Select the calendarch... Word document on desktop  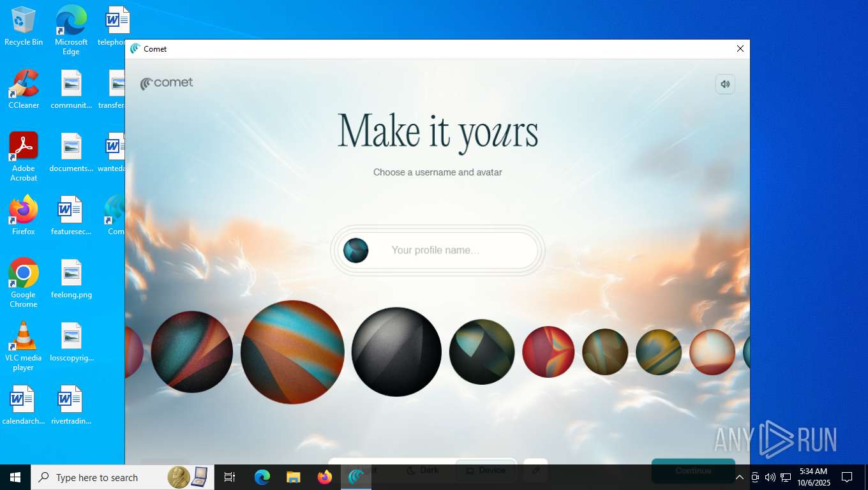coord(24,405)
